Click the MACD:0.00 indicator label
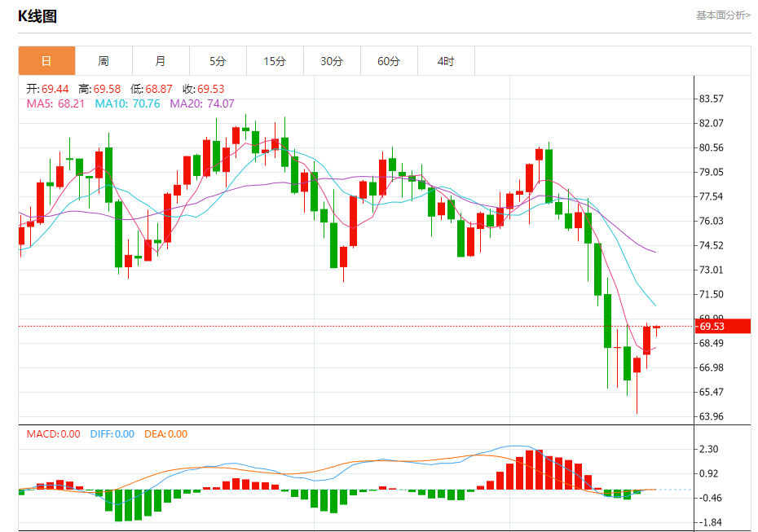758x532 pixels. point(54,434)
